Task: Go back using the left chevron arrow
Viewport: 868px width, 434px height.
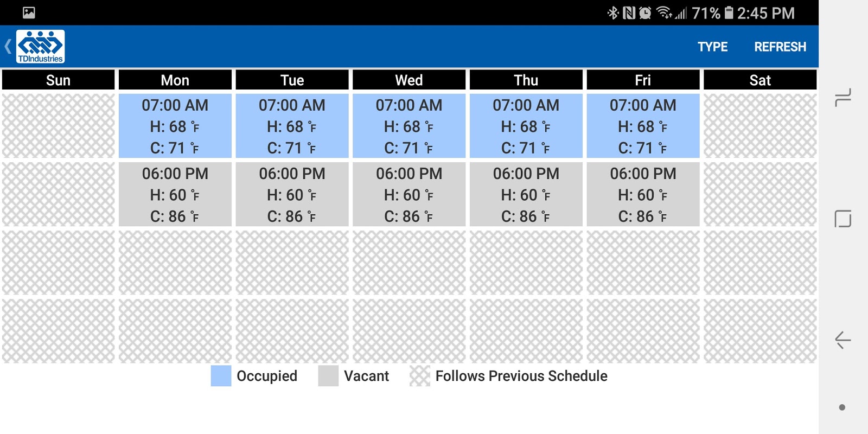Action: point(8,47)
